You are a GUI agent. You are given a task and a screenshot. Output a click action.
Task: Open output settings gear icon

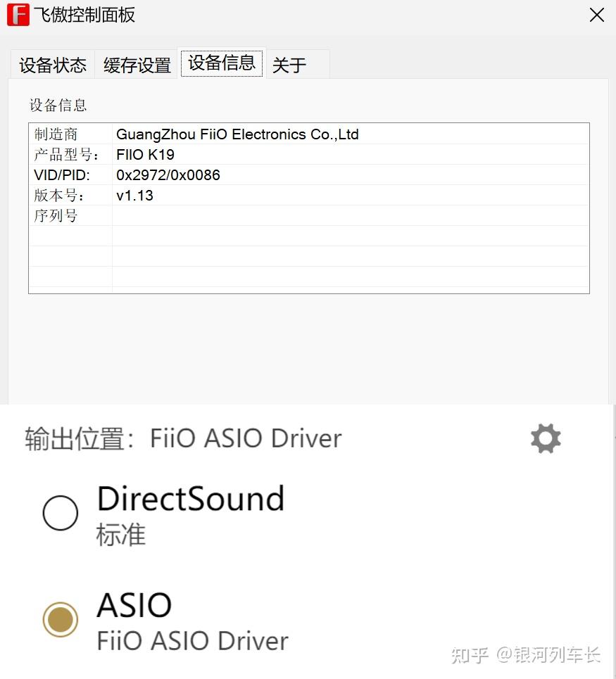click(x=546, y=438)
